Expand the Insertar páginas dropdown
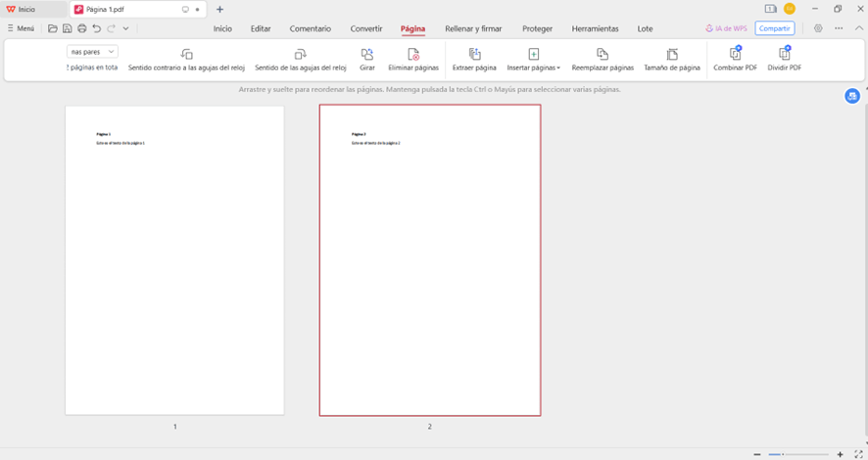The height and width of the screenshot is (460, 868). (558, 69)
